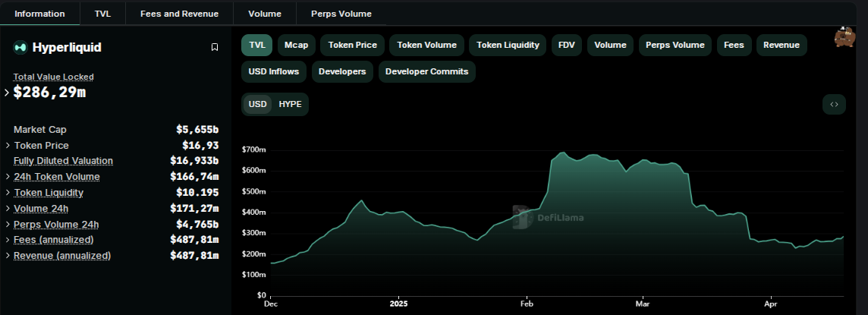
Task: Toggle the TVL chart metric
Action: point(257,45)
